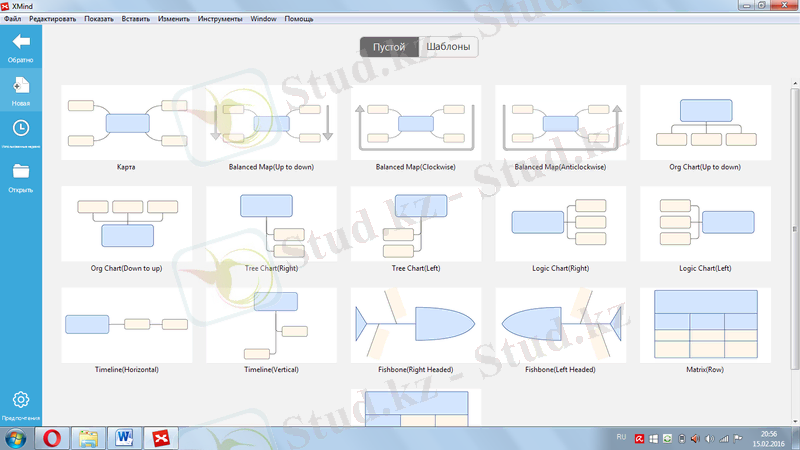Viewport: 800px width, 450px height.
Task: Choose Balanced Map(Anticlockwise) thumbnail
Action: tap(560, 122)
